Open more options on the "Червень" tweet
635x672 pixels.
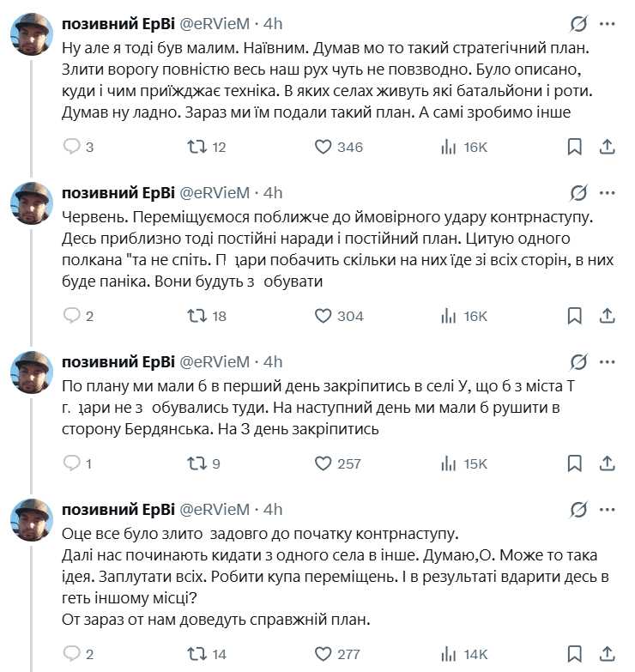pos(606,192)
